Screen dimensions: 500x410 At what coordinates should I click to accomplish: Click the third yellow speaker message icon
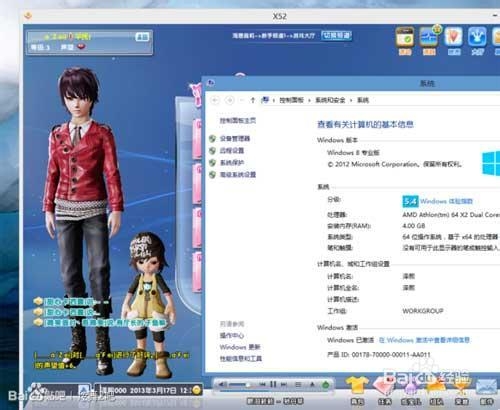[38, 322]
